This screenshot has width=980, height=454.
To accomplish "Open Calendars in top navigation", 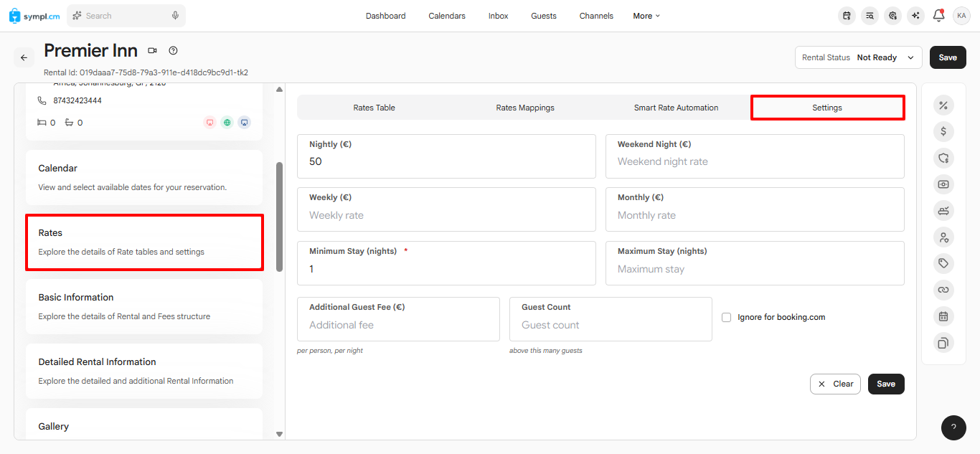I will click(x=447, y=16).
